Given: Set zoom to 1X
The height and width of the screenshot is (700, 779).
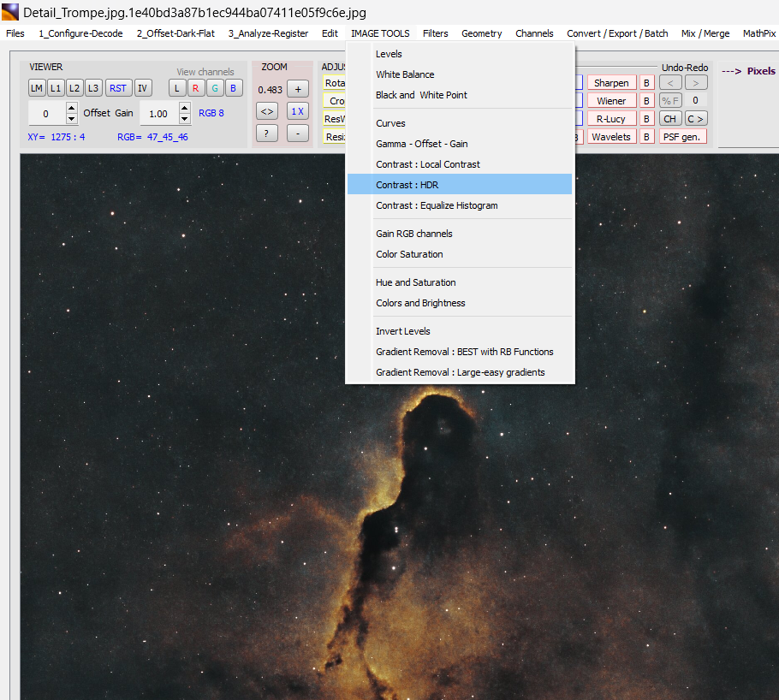Looking at the screenshot, I should [298, 111].
